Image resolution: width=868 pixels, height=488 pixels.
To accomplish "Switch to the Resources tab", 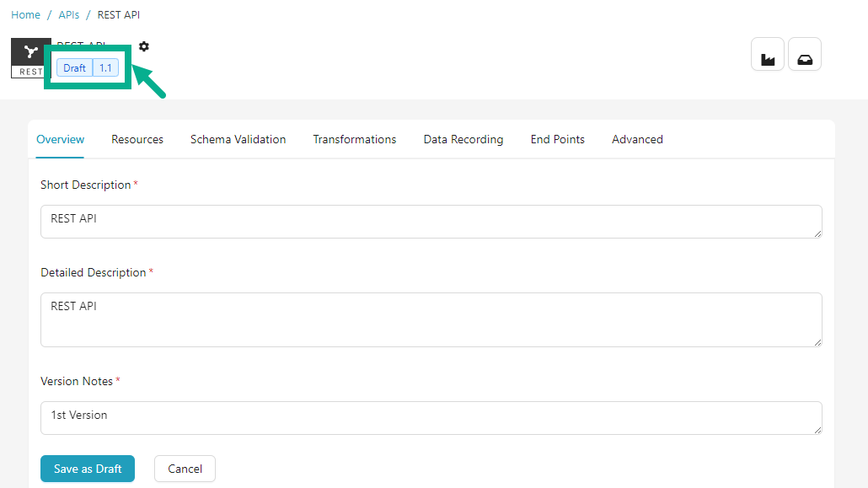I will pyautogui.click(x=137, y=140).
